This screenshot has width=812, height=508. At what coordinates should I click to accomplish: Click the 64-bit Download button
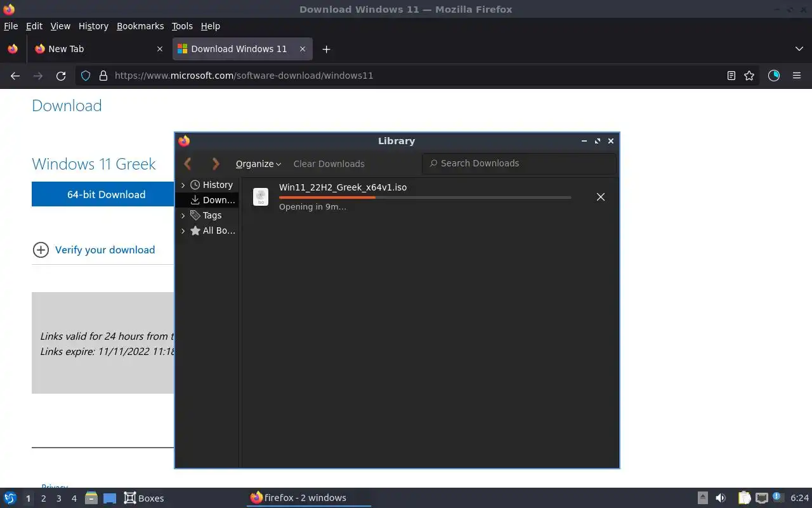pos(106,194)
